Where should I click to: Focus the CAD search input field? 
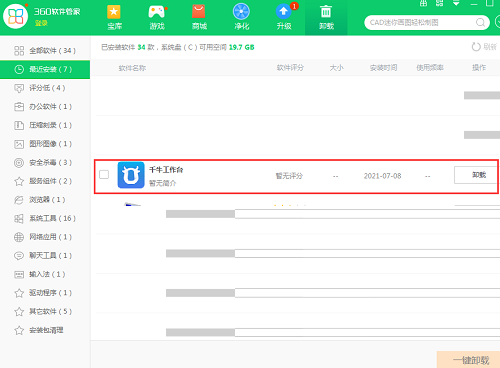(x=421, y=23)
